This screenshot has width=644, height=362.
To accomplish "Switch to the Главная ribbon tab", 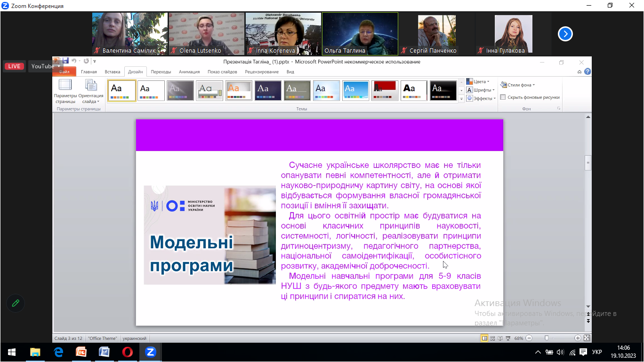I will 89,72.
